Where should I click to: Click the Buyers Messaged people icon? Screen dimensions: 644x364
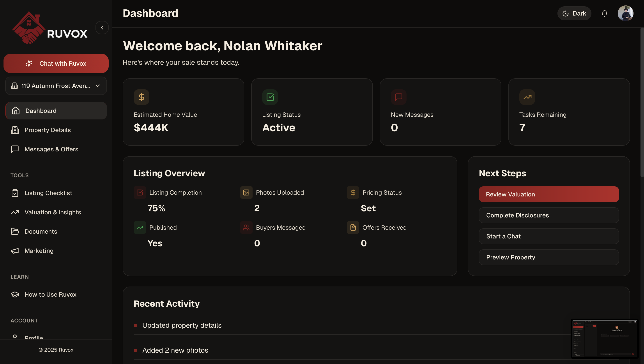[246, 227]
